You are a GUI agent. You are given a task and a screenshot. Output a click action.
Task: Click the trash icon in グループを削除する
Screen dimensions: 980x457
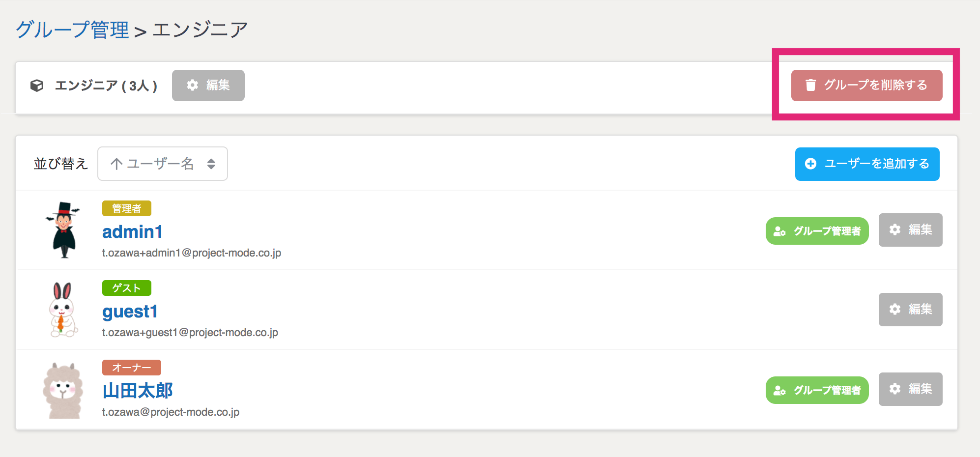coord(810,86)
